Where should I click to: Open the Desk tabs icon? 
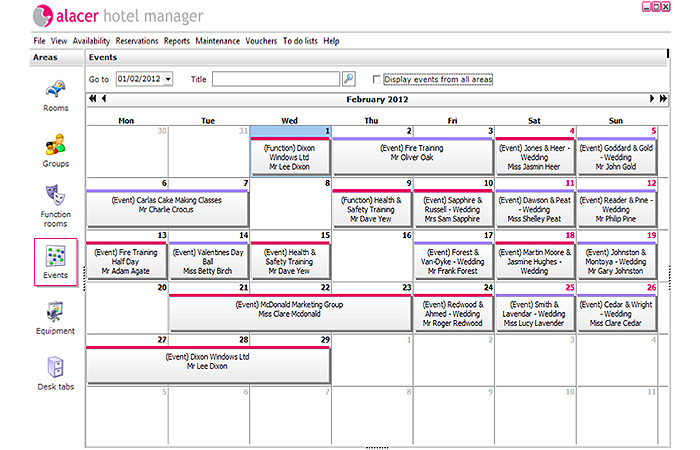click(x=55, y=373)
